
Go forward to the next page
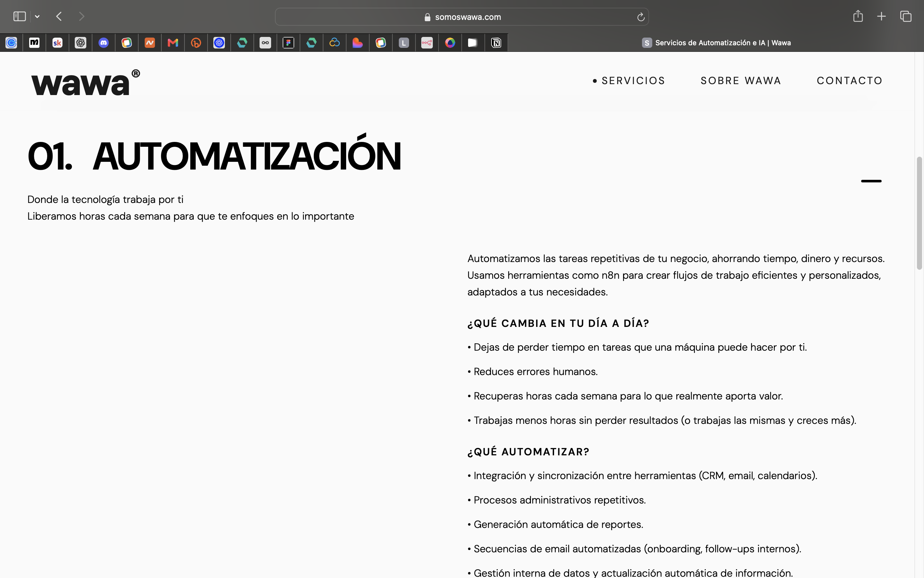click(81, 16)
